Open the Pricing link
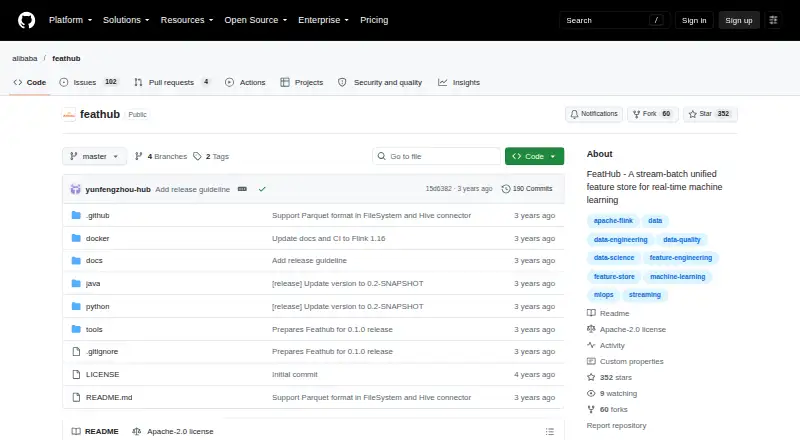The height and width of the screenshot is (440, 800). coord(374,20)
